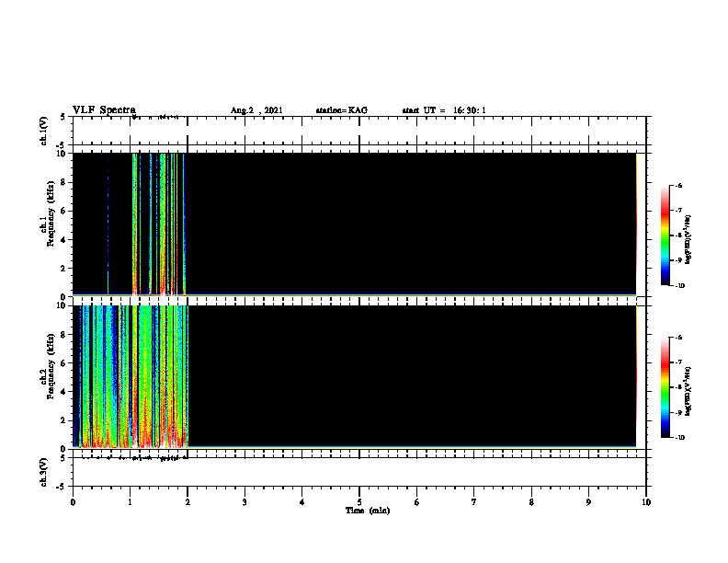Click the "station=KAG" header label
Screen dimensions: 728x563
(x=341, y=110)
